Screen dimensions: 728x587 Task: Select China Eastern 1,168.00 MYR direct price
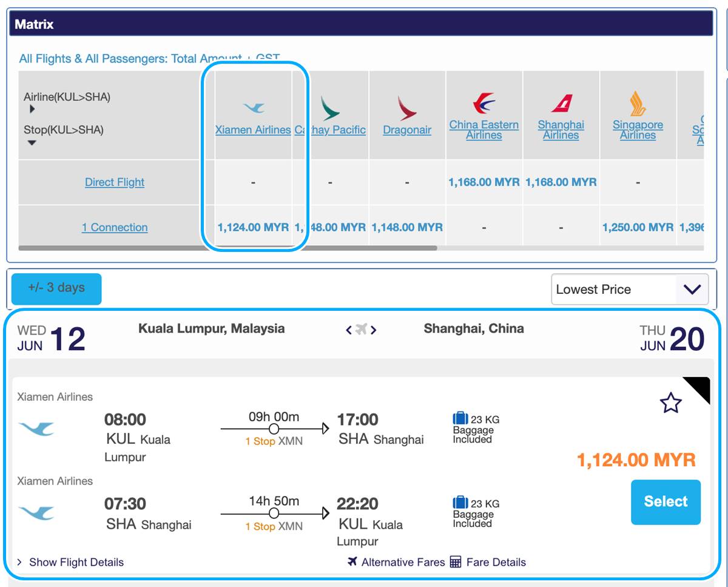tap(484, 182)
